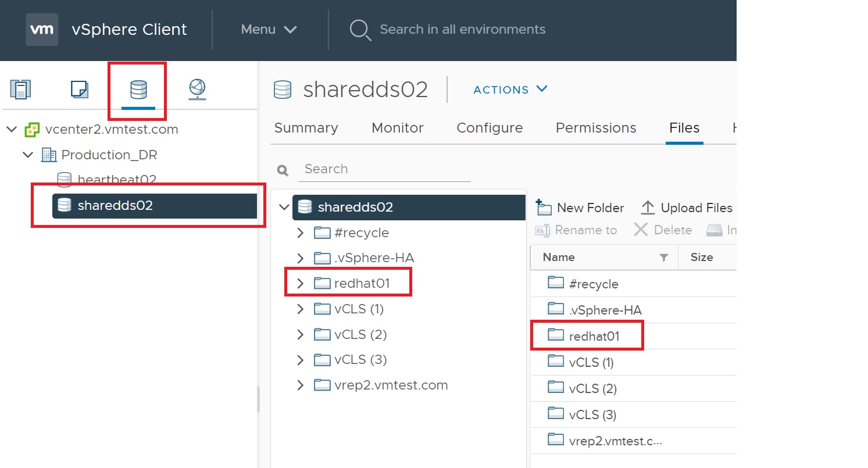This screenshot has width=868, height=468.
Task: Click vCLS (3) folder icon in file list
Action: [x=556, y=413]
